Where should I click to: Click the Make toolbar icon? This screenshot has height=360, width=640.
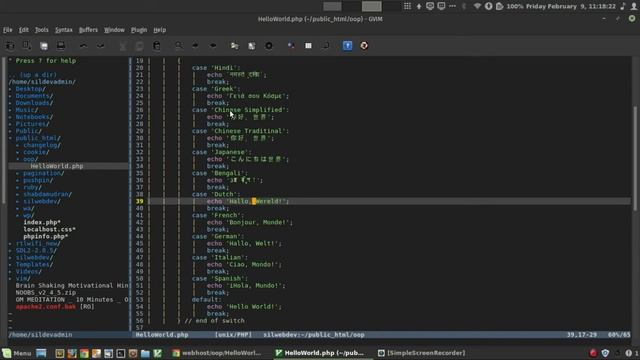(291, 46)
